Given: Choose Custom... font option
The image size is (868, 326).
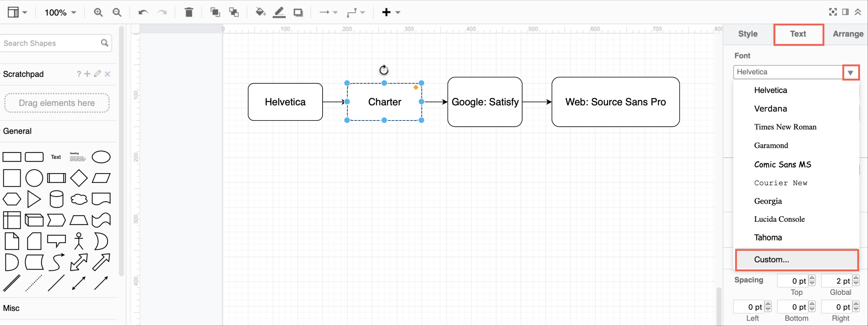Looking at the screenshot, I should 797,260.
